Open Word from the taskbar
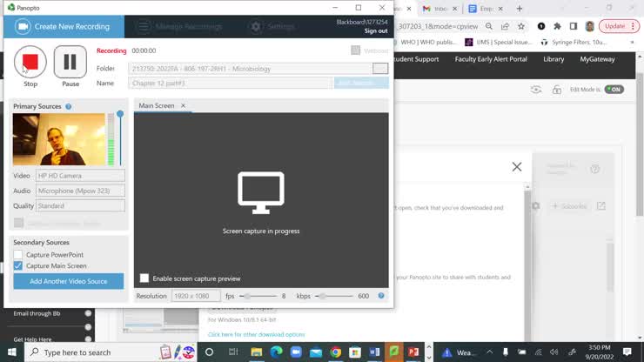Screen dimensions: 644x362 click(x=375, y=352)
